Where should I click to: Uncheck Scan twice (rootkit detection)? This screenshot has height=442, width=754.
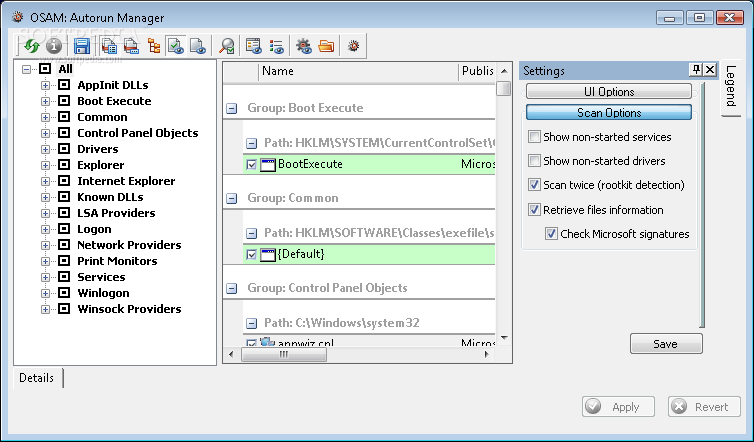coord(534,185)
